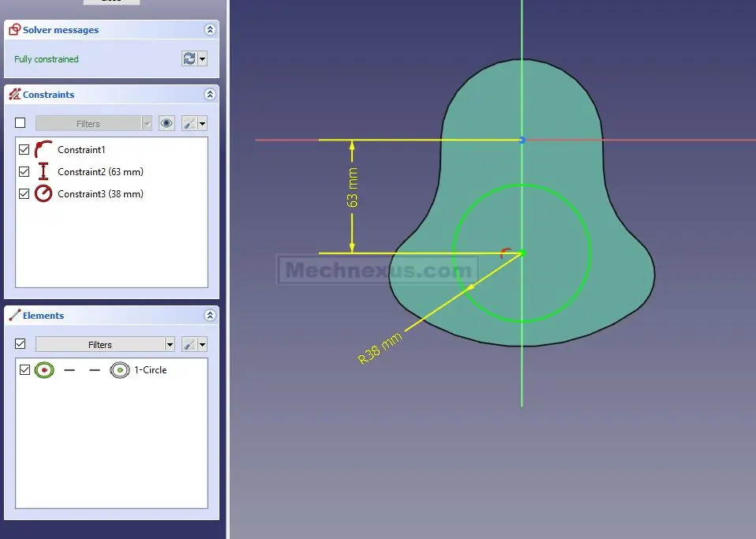The image size is (756, 539).
Task: Select the circle center point icon beside 1-Circle
Action: (x=119, y=369)
